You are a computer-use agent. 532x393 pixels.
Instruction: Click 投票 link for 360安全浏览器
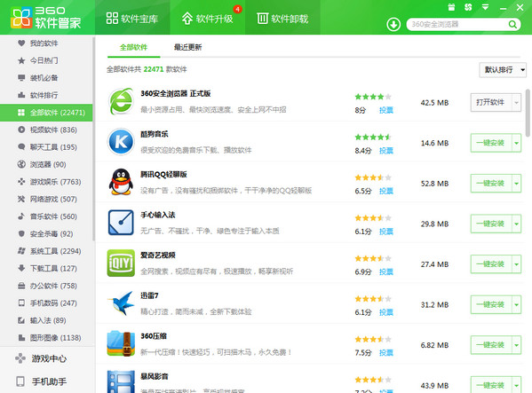pos(386,110)
